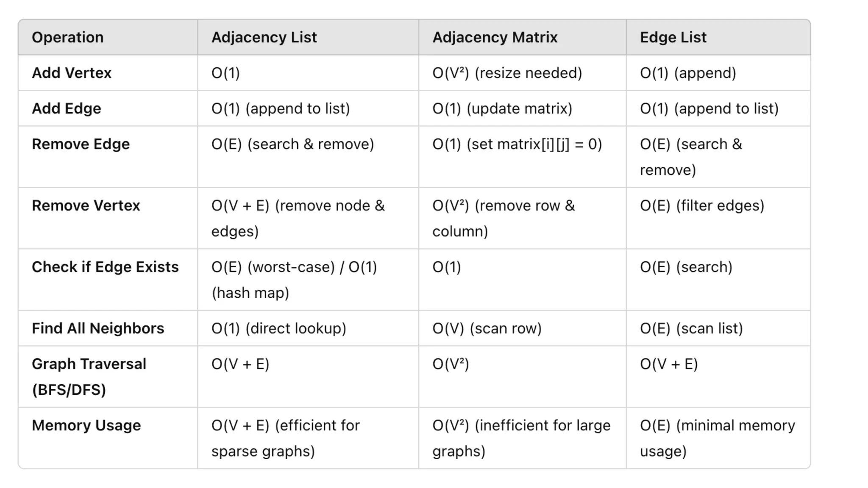Click the Graph Traversal (BFS/DFS) label
This screenshot has width=868, height=488.
(89, 377)
